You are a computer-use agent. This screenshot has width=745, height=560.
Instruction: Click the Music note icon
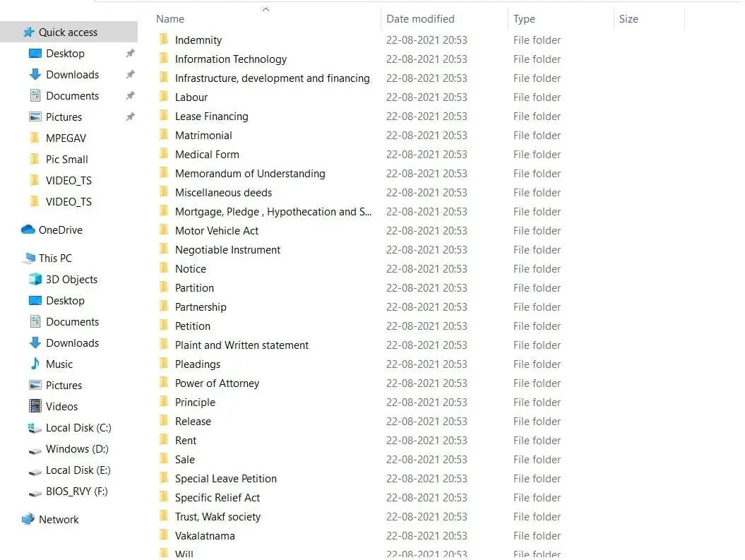(35, 364)
